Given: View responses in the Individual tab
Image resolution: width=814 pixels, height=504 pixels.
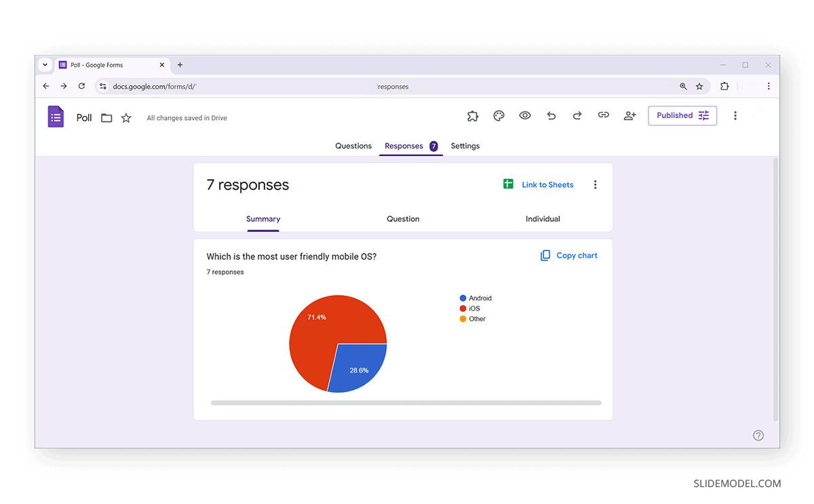Looking at the screenshot, I should (543, 218).
